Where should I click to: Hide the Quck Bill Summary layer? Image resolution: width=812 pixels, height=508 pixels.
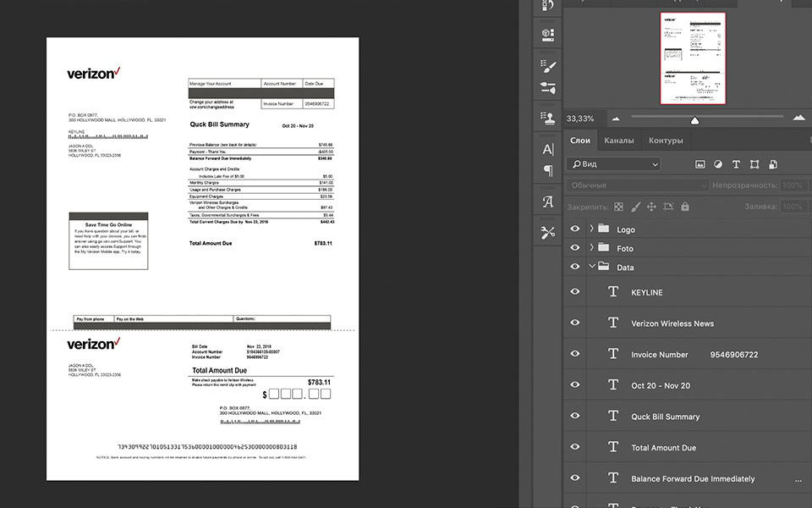click(575, 416)
